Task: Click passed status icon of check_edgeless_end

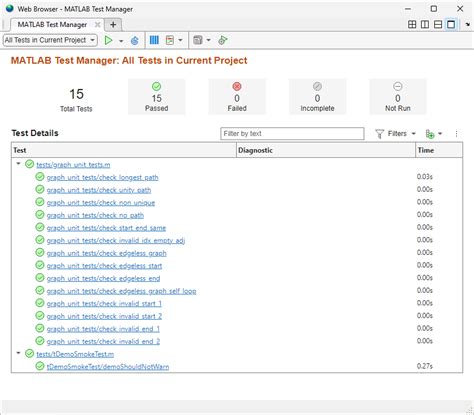Action: click(x=40, y=278)
